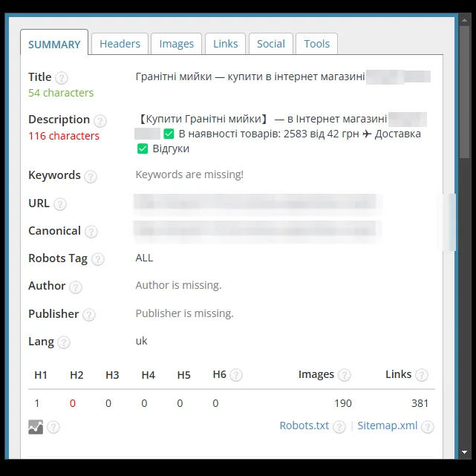
Task: Click the 'Keywords are missing!' message
Action: (189, 175)
